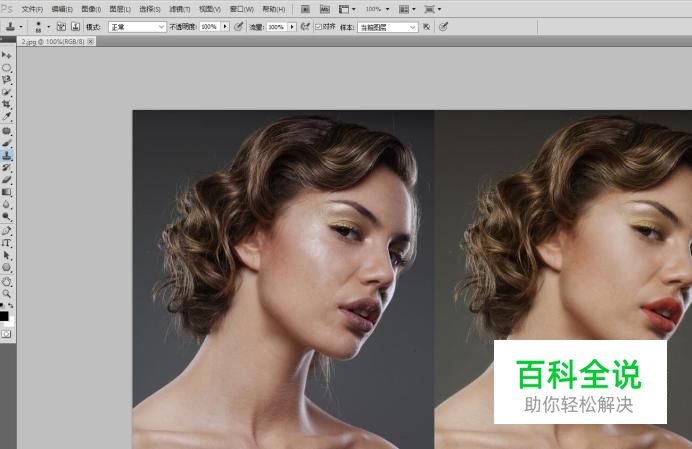Open the View Extras dropdown

pos(347,9)
